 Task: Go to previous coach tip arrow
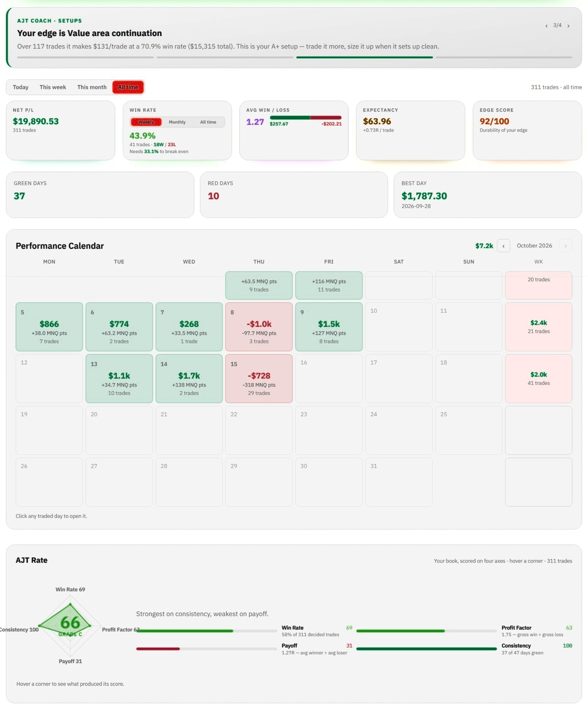point(546,26)
